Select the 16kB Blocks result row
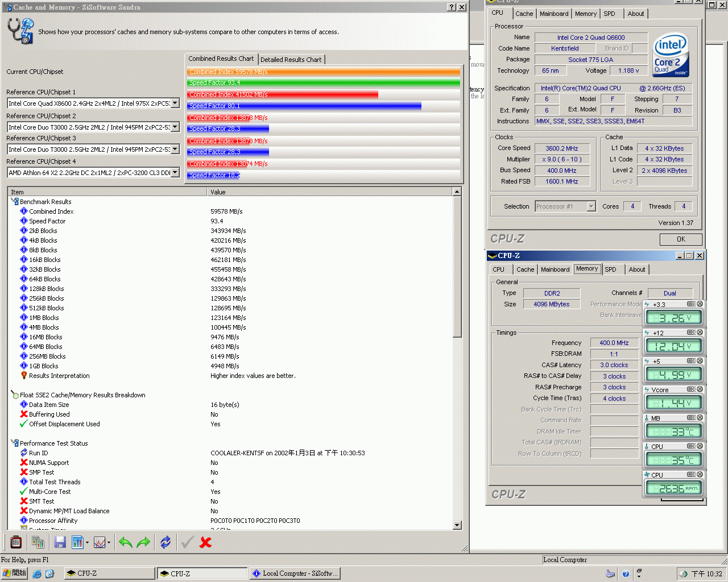Viewport: 728px width, 582px height. coord(230,260)
